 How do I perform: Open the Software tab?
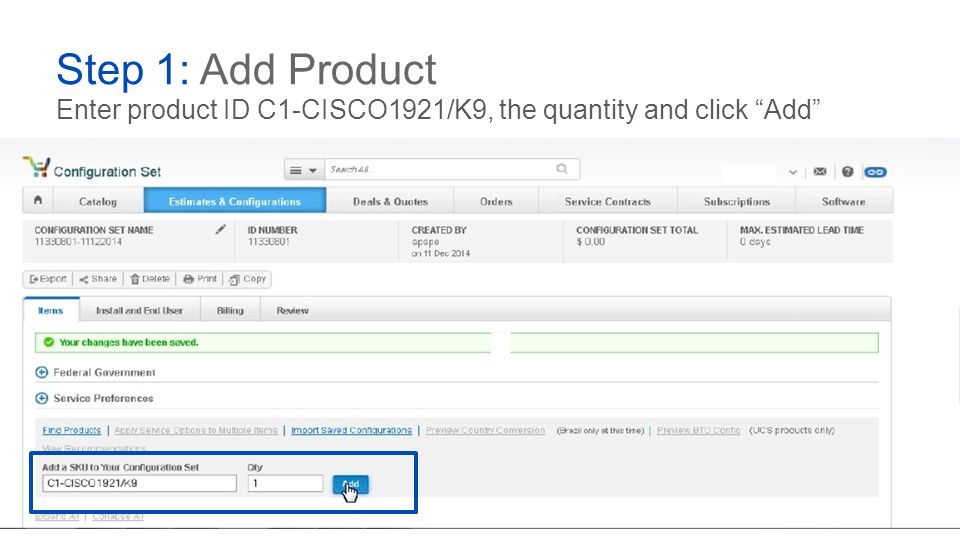coord(844,201)
